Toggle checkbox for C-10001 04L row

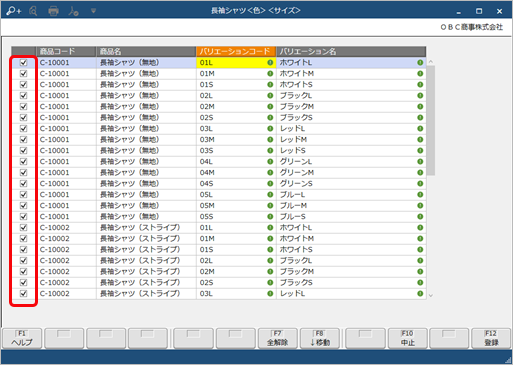[x=23, y=162]
